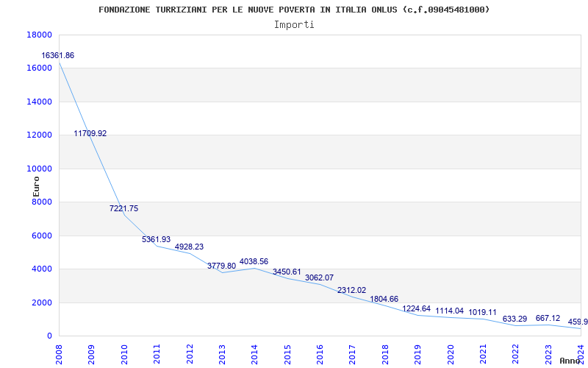Click data label 1114.04
The image size is (588, 368).
point(449,311)
